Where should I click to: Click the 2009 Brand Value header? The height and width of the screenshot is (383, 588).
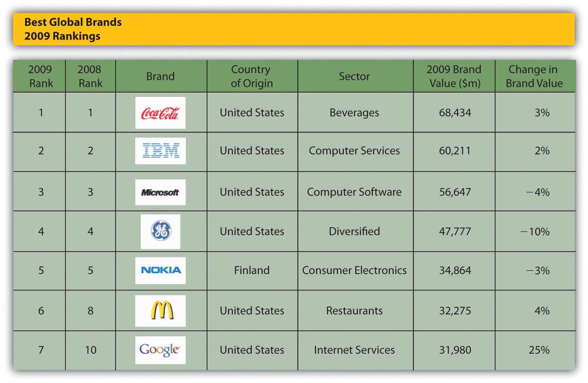454,76
